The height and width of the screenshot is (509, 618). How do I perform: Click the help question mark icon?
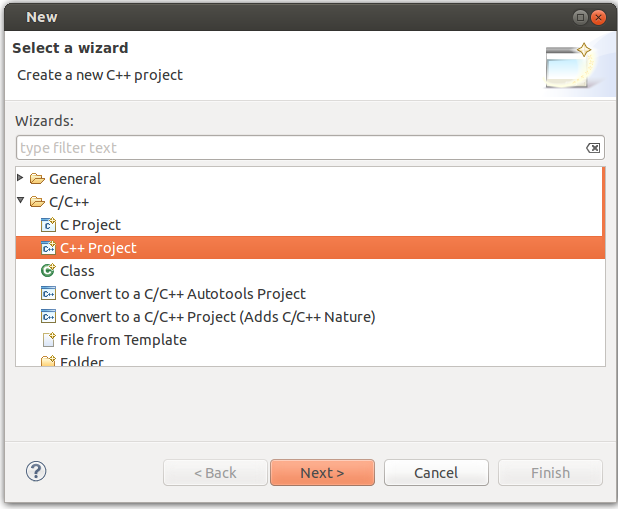(x=36, y=471)
